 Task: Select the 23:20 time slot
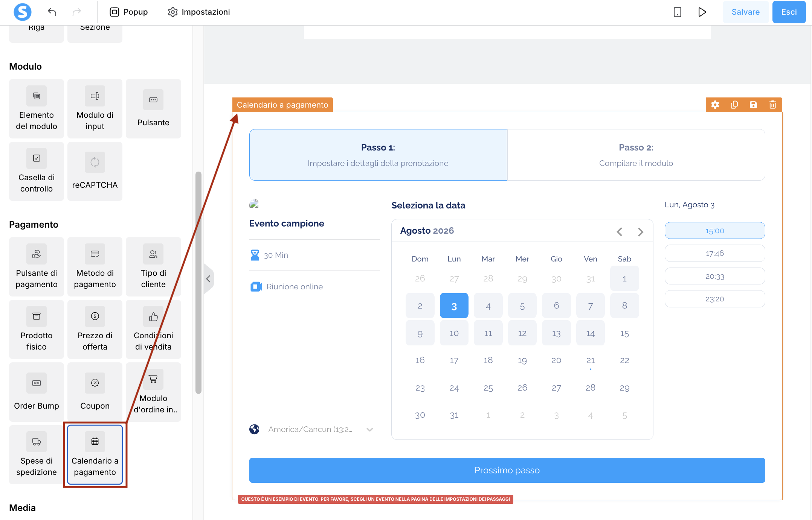[x=715, y=299]
